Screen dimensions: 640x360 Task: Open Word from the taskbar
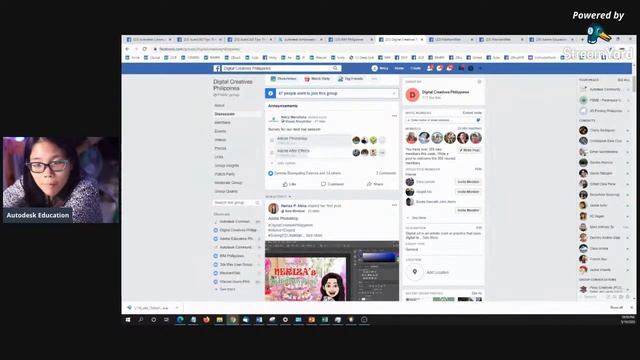[259, 320]
